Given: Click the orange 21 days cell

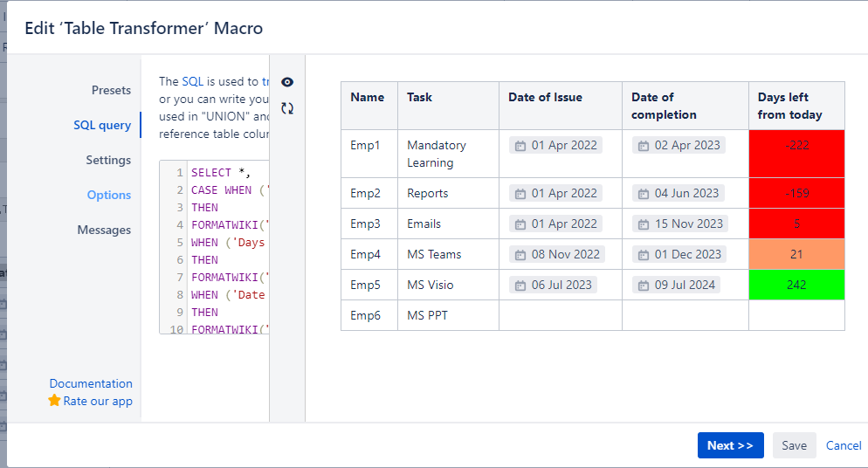Looking at the screenshot, I should click(796, 254).
